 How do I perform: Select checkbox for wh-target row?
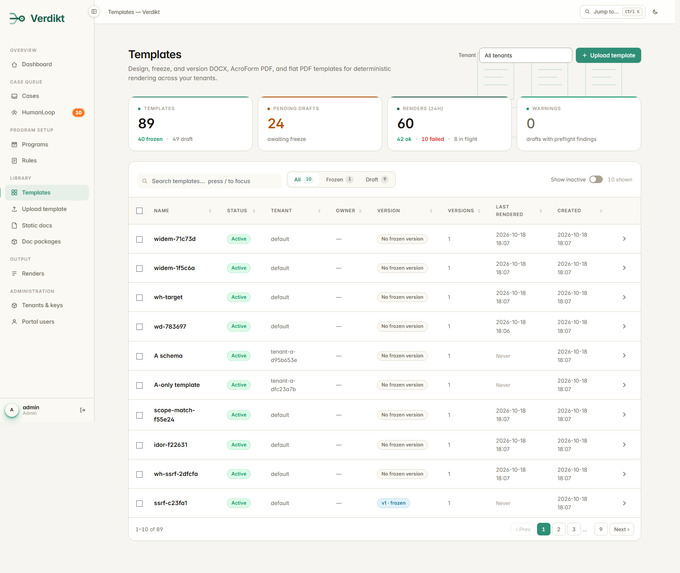[139, 298]
